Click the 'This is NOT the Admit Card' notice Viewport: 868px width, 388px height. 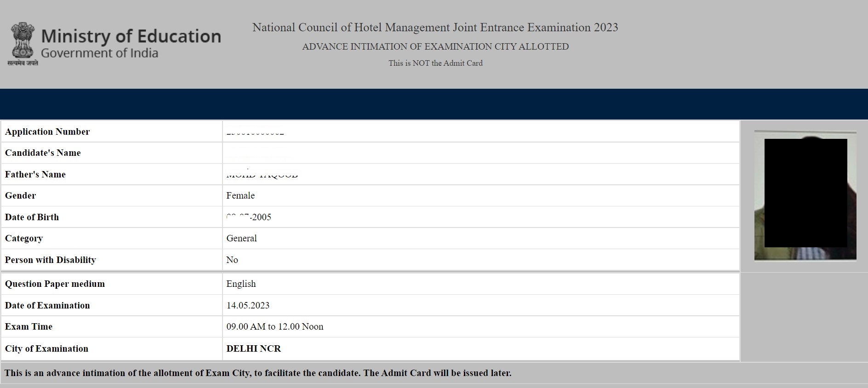[x=435, y=63]
